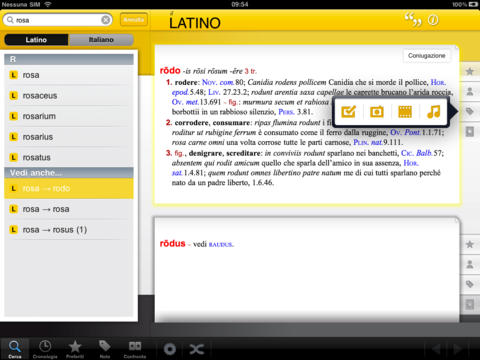
Task: Click the rōdo headword
Action: pos(170,71)
